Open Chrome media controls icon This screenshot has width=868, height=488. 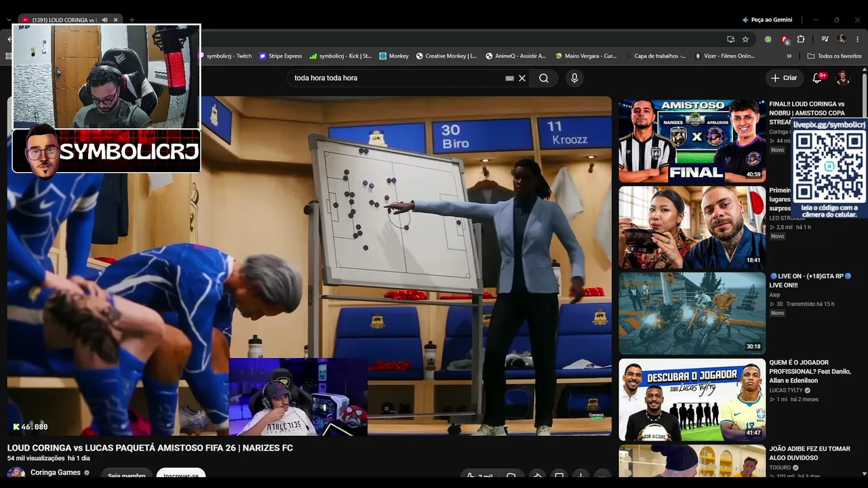pyautogui.click(x=825, y=39)
